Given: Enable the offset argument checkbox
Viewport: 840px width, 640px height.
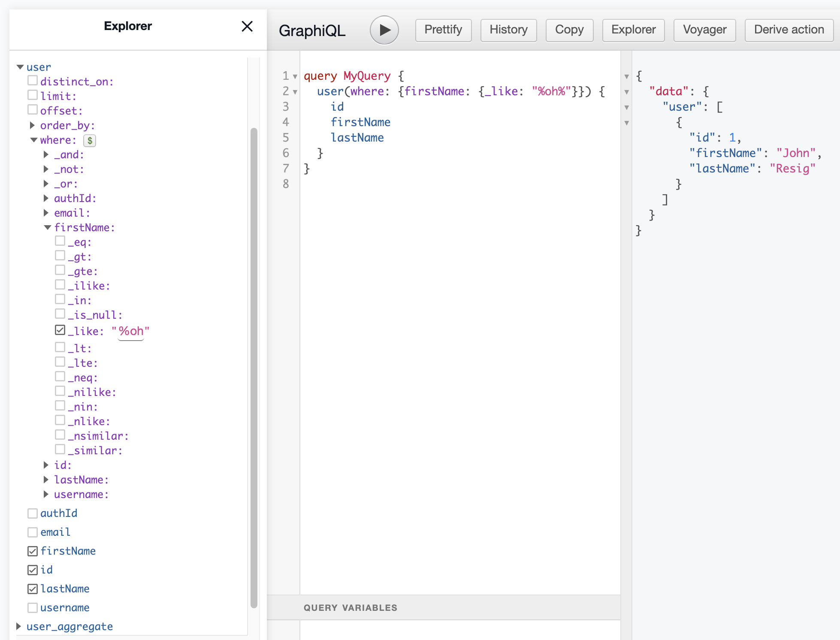Looking at the screenshot, I should (33, 110).
